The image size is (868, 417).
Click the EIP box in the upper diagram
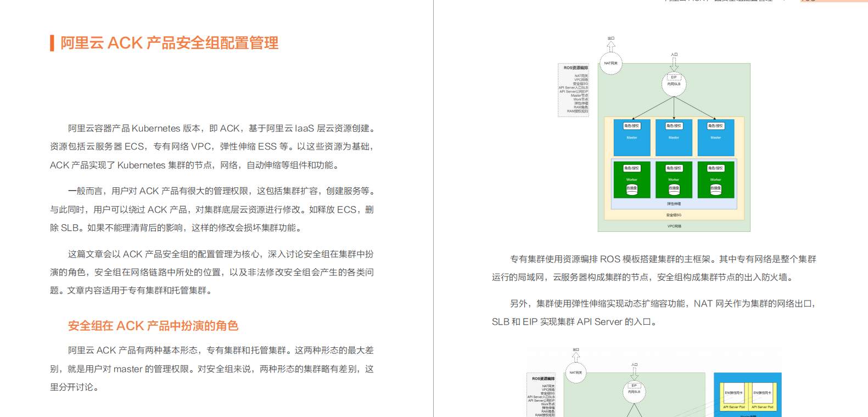click(674, 77)
